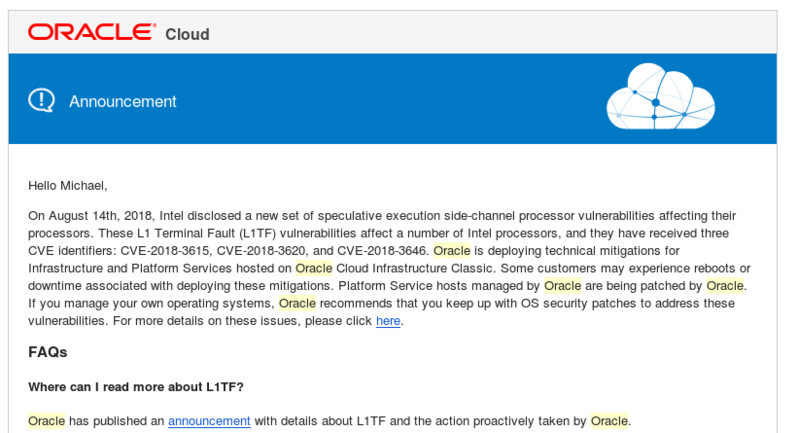
Task: Click the cloud network illustration
Action: [x=660, y=97]
